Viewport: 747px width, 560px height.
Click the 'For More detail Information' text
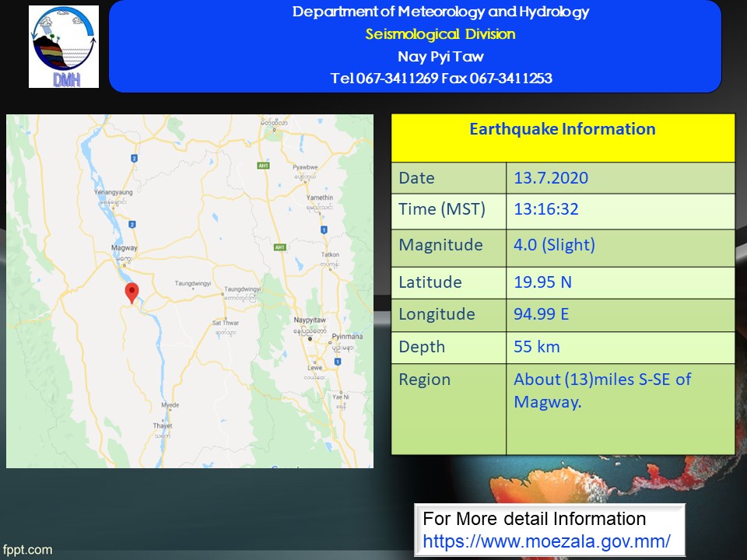[534, 519]
